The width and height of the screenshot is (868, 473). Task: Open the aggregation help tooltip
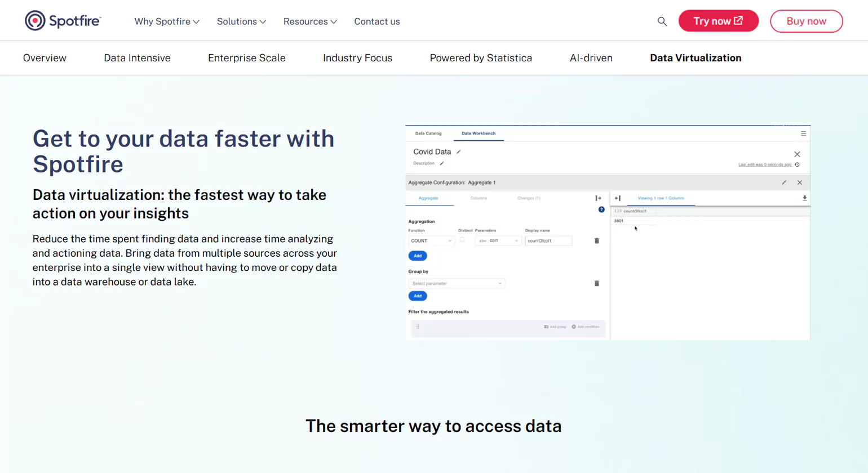click(x=601, y=209)
